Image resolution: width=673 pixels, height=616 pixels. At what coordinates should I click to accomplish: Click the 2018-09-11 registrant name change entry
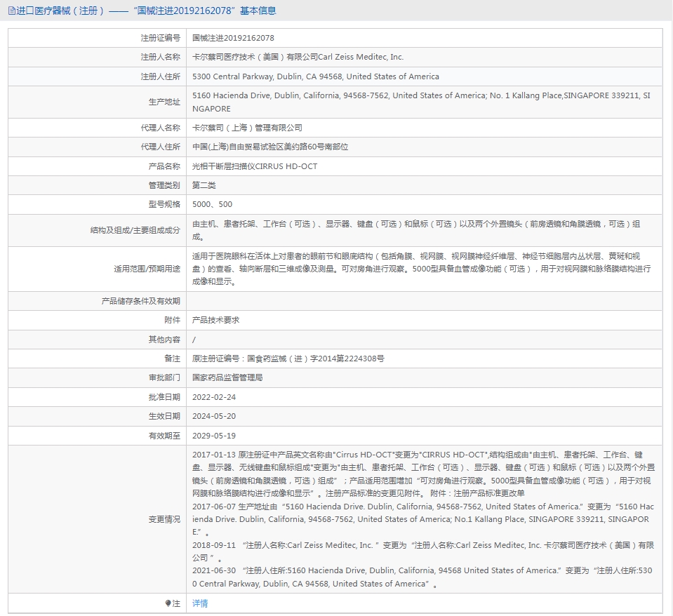pos(423,551)
